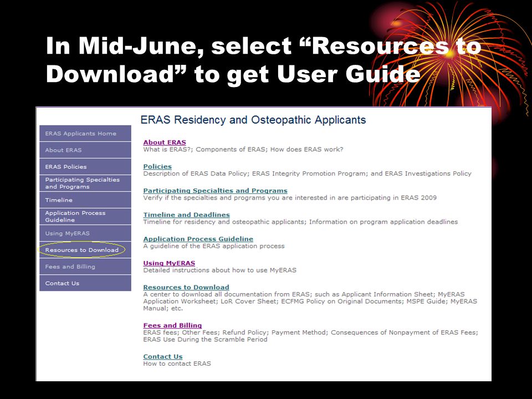Viewport: 532px width, 399px height.
Task: Select Application Process Guideline sidebar item
Action: (85, 217)
